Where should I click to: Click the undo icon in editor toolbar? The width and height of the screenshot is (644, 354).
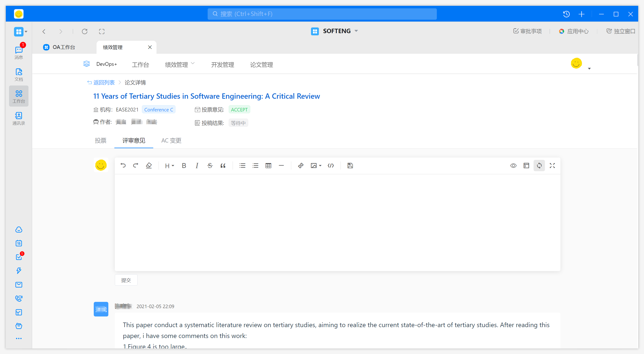pyautogui.click(x=123, y=165)
